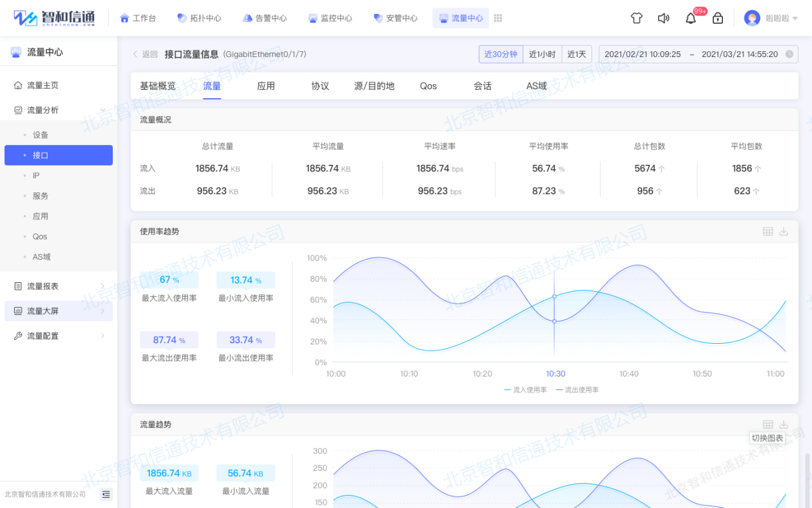Screen dimensions: 812x508
Task: Click the clock icon in date range picker
Action: click(789, 55)
